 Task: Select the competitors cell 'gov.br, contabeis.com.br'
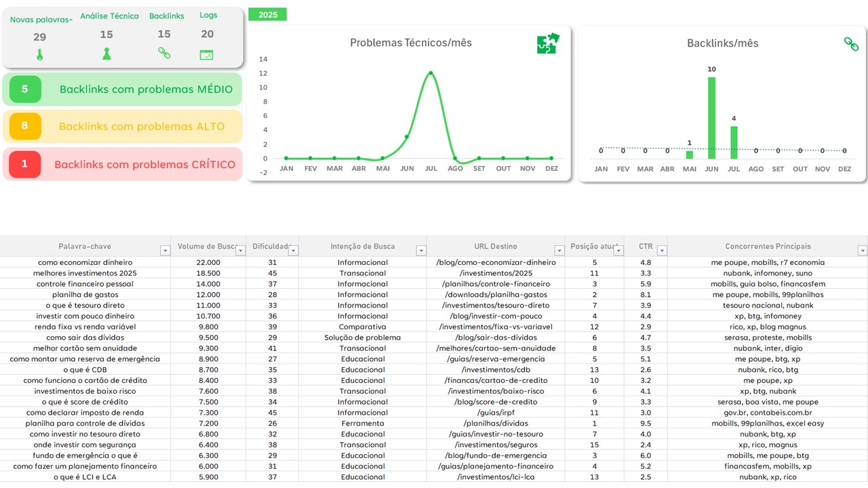[x=768, y=412]
